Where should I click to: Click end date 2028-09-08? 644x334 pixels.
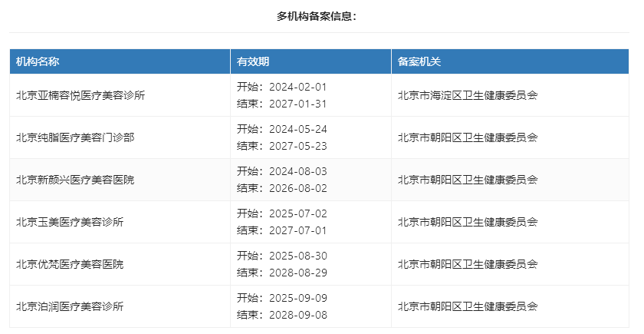coord(297,315)
